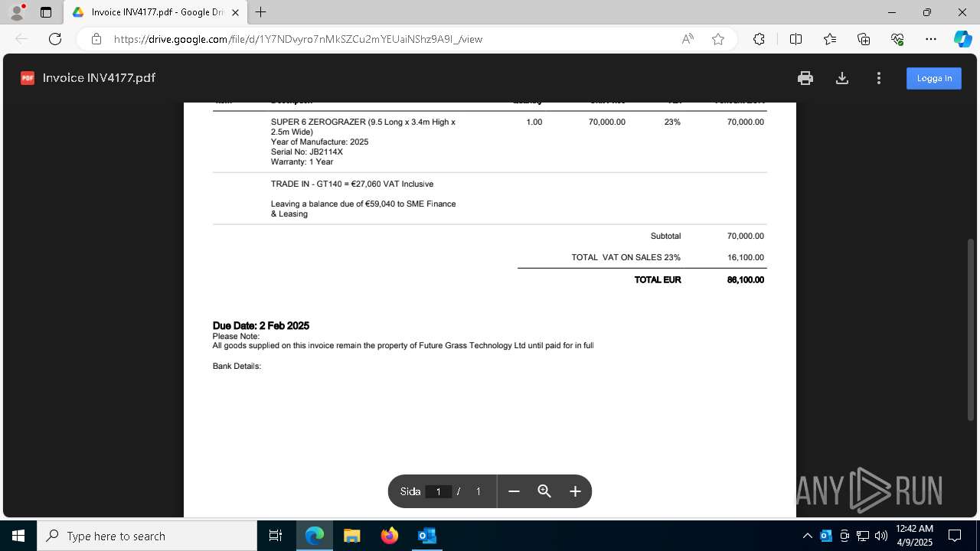
Task: Open the Copilot sidebar icon
Action: [x=962, y=39]
